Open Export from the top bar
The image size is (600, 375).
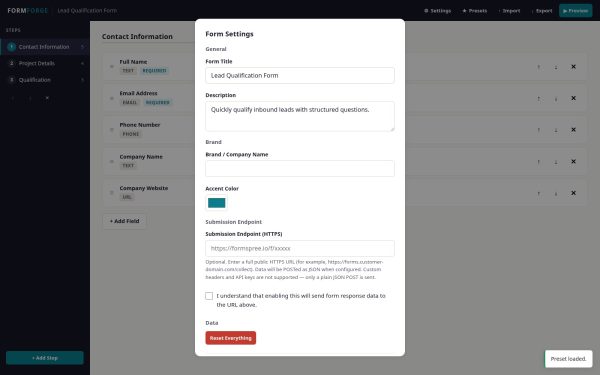[542, 11]
